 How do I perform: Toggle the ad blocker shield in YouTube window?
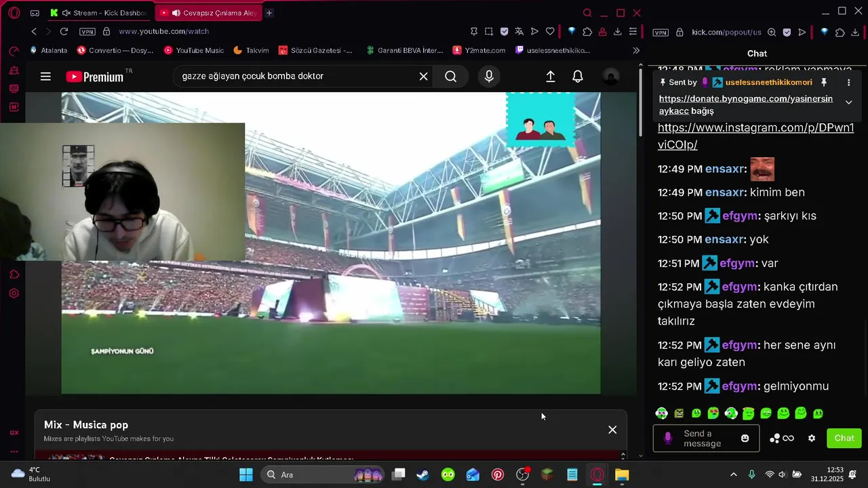pos(504,31)
